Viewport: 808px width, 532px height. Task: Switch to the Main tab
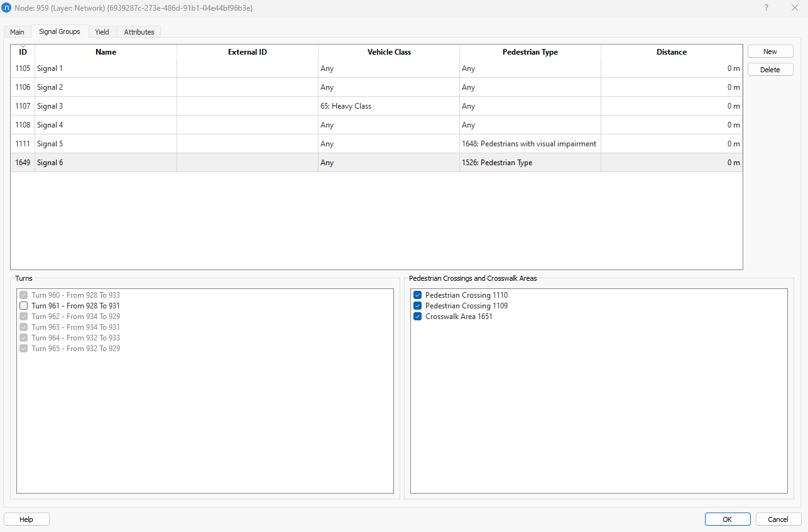coord(17,32)
